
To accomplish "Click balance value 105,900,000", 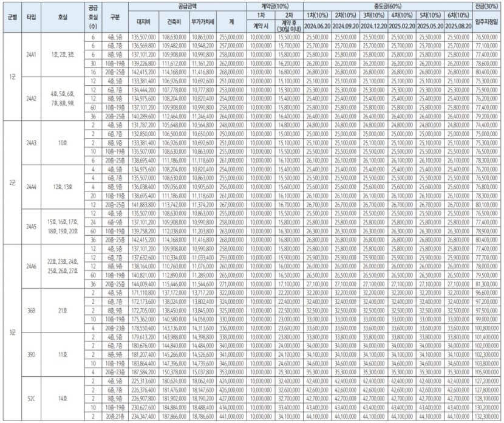I will click(x=486, y=372).
